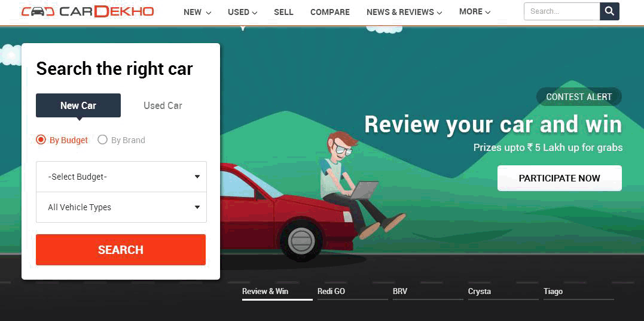
Task: Click the chevron next to NEW
Action: pyautogui.click(x=208, y=13)
